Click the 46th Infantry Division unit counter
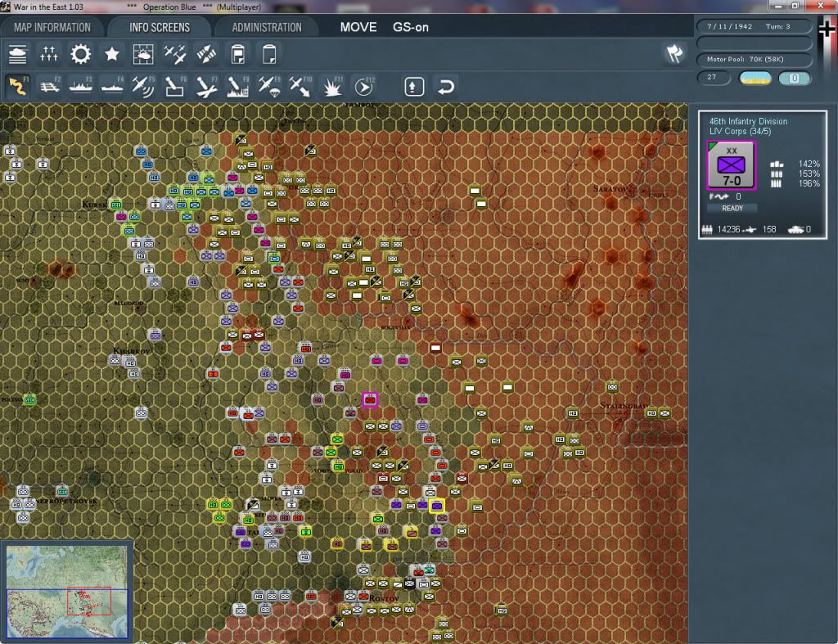This screenshot has height=644, width=838. coord(731,165)
